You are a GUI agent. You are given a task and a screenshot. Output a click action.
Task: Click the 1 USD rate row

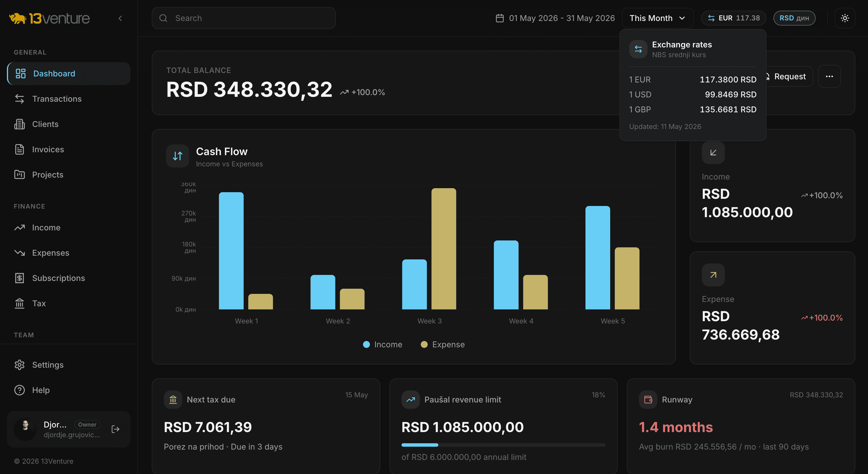[693, 95]
